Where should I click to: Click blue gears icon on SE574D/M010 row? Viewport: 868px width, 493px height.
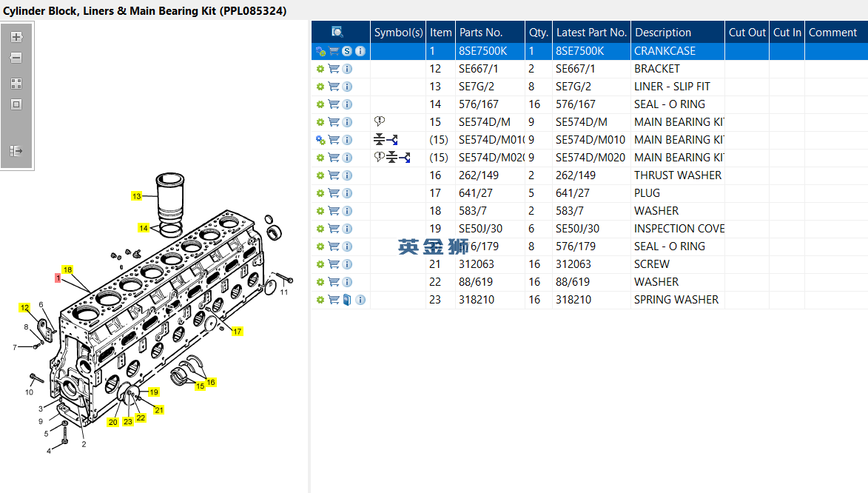point(320,140)
